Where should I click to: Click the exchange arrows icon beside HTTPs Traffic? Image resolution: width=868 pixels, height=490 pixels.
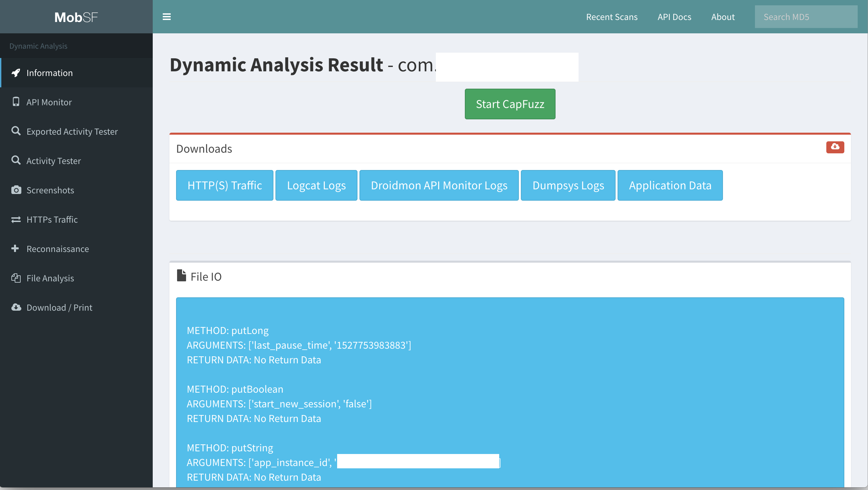click(16, 220)
